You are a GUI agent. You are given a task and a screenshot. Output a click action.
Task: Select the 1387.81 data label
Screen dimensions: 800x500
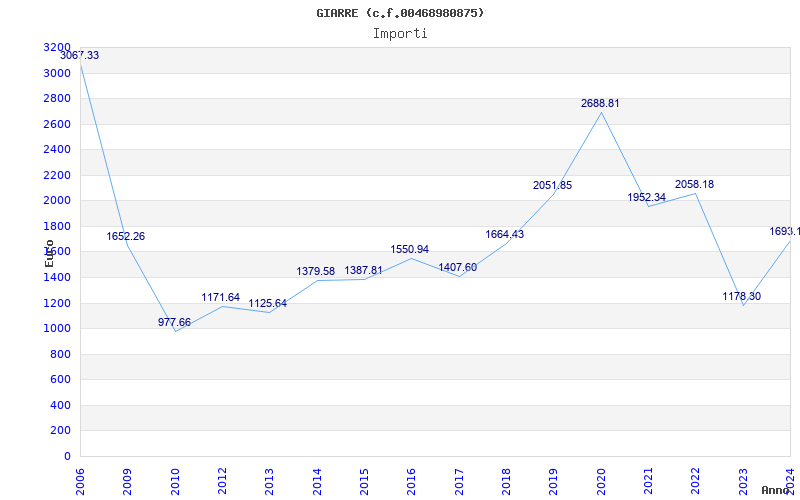(363, 270)
